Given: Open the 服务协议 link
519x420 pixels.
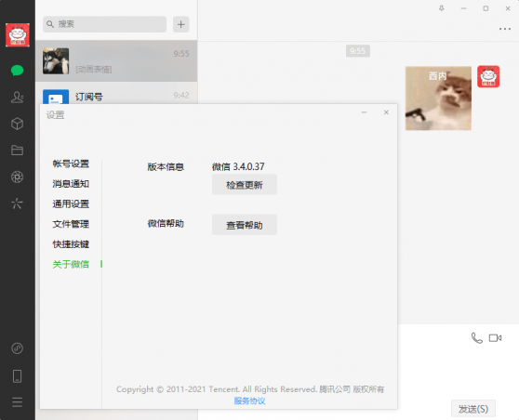Looking at the screenshot, I should coord(249,400).
